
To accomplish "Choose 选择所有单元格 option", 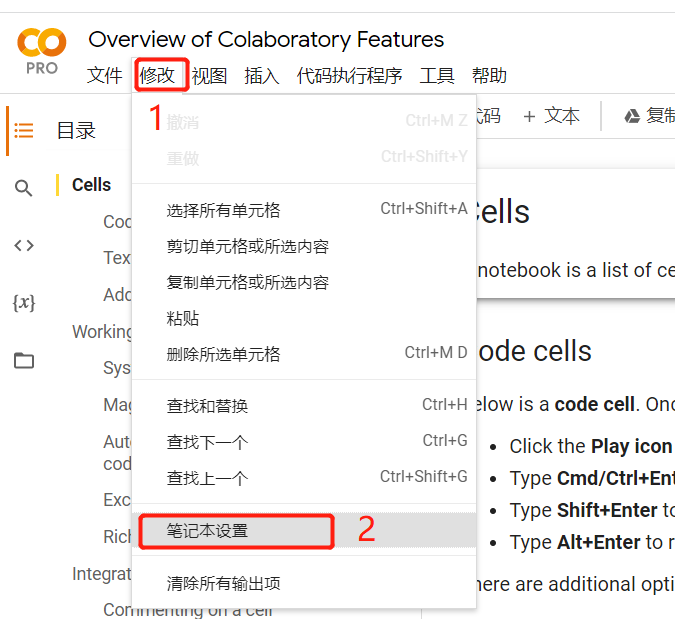I will tap(223, 210).
